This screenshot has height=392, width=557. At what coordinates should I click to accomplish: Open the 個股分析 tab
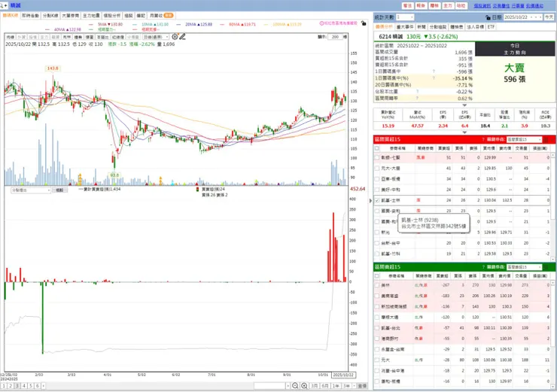click(112, 16)
